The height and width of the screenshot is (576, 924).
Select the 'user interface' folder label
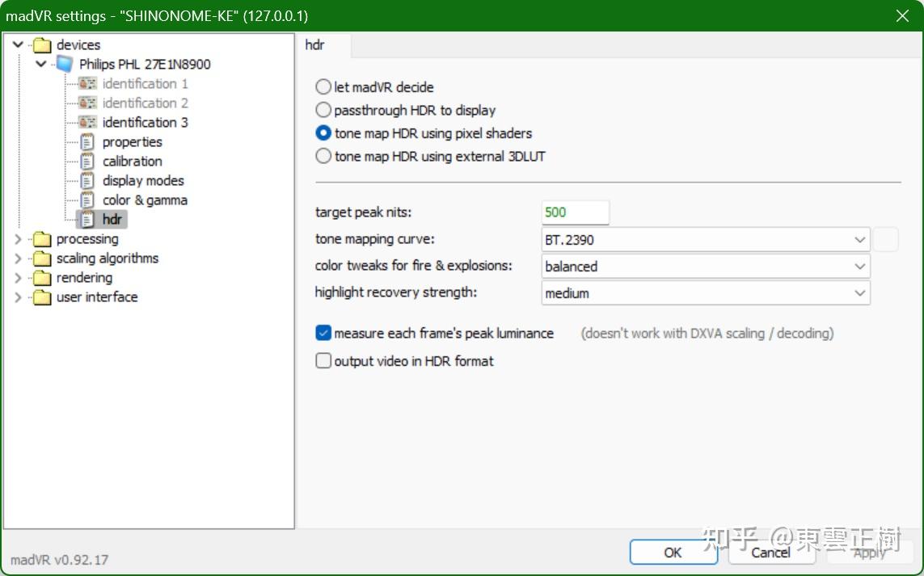coord(97,297)
